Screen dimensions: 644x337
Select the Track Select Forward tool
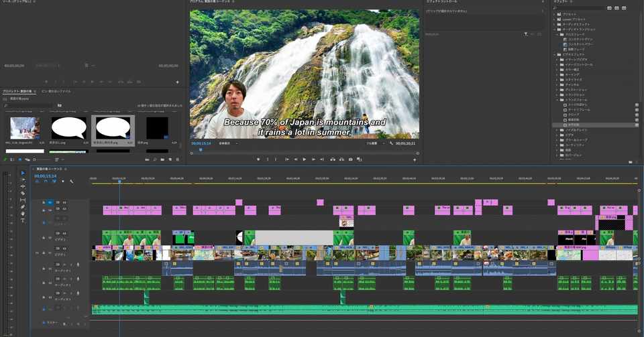pos(23,180)
